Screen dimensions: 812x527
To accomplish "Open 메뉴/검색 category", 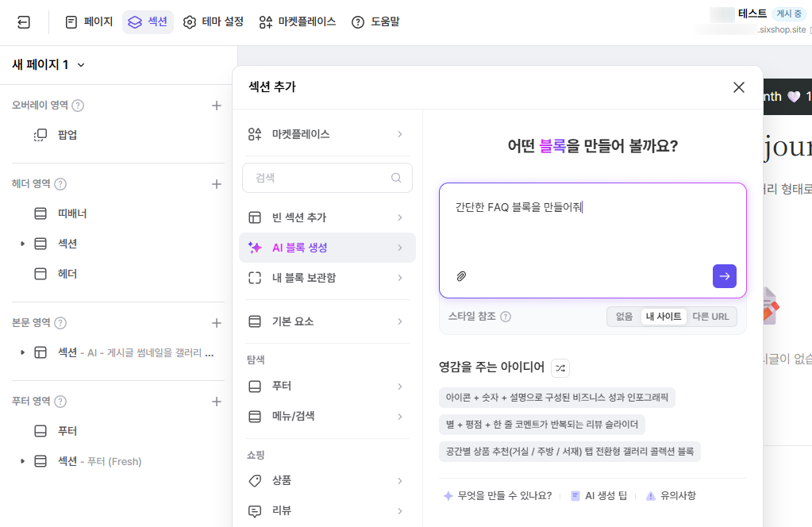I will point(327,417).
